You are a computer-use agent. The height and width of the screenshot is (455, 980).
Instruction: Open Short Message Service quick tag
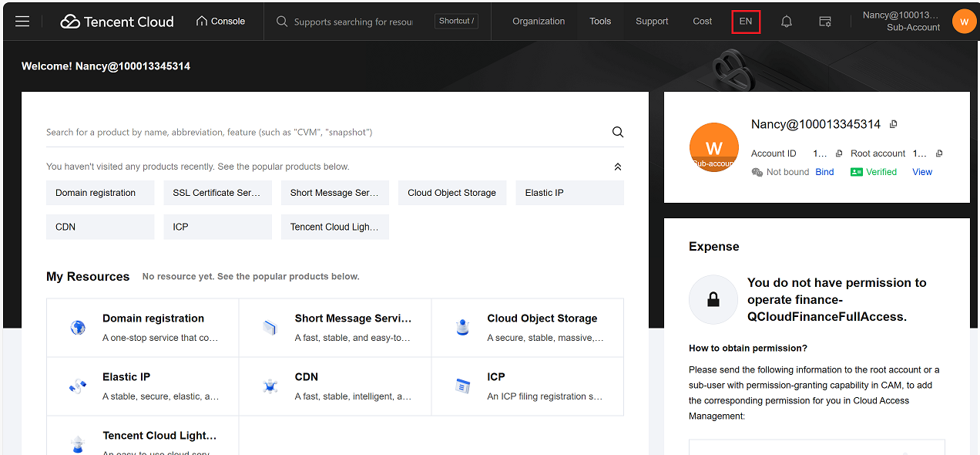[335, 193]
